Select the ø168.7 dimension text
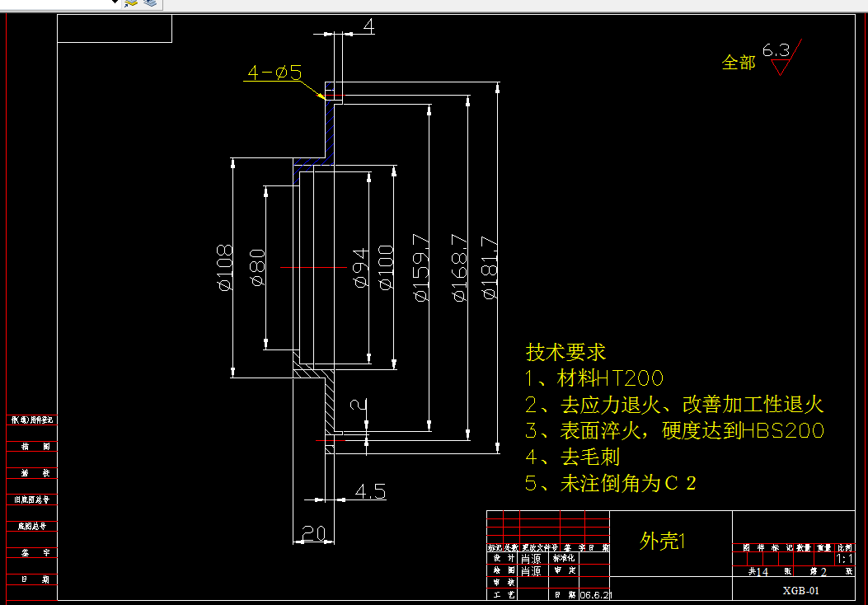 point(459,268)
